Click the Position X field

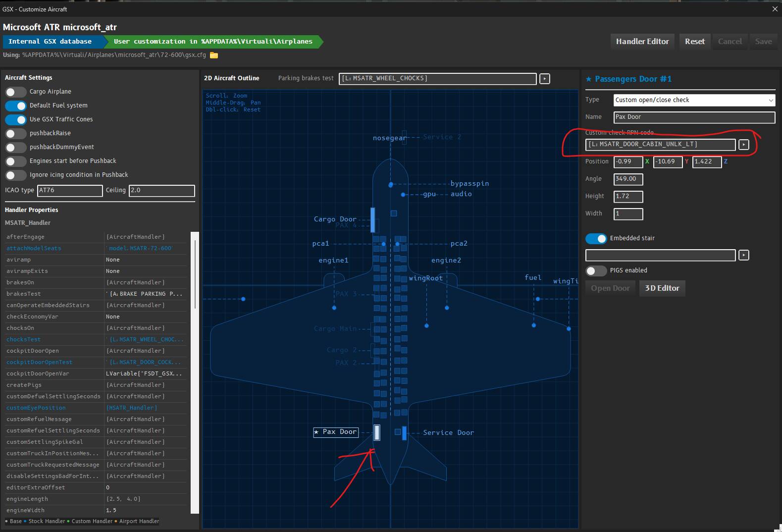point(628,162)
